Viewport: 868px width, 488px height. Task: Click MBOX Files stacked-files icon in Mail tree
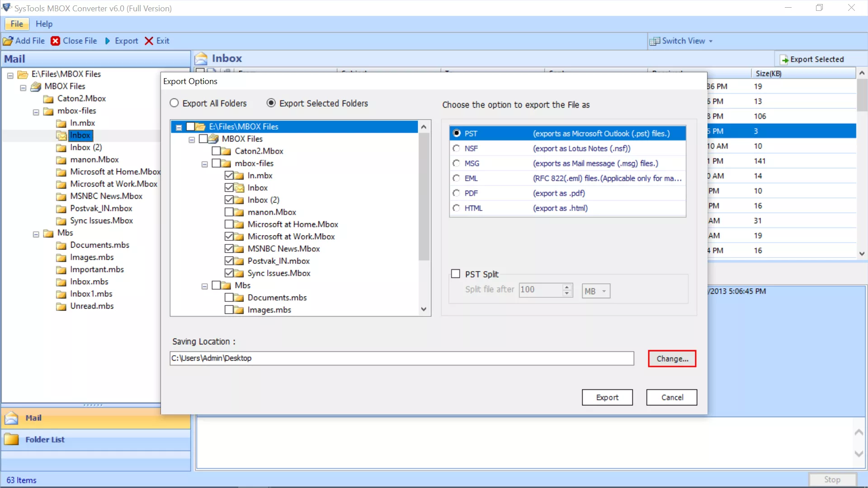tap(36, 87)
